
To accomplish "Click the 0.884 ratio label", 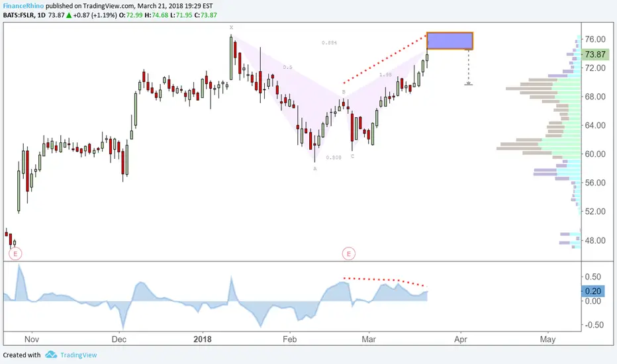I will point(330,43).
